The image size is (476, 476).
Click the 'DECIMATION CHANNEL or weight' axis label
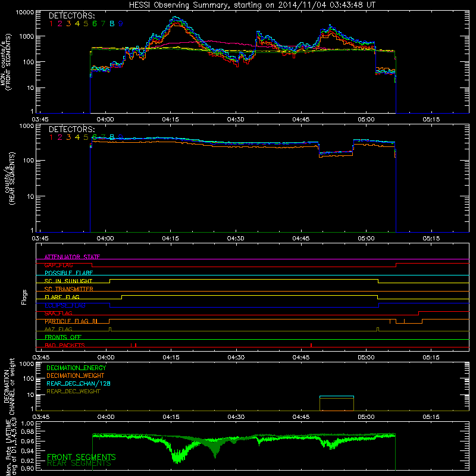(9, 386)
